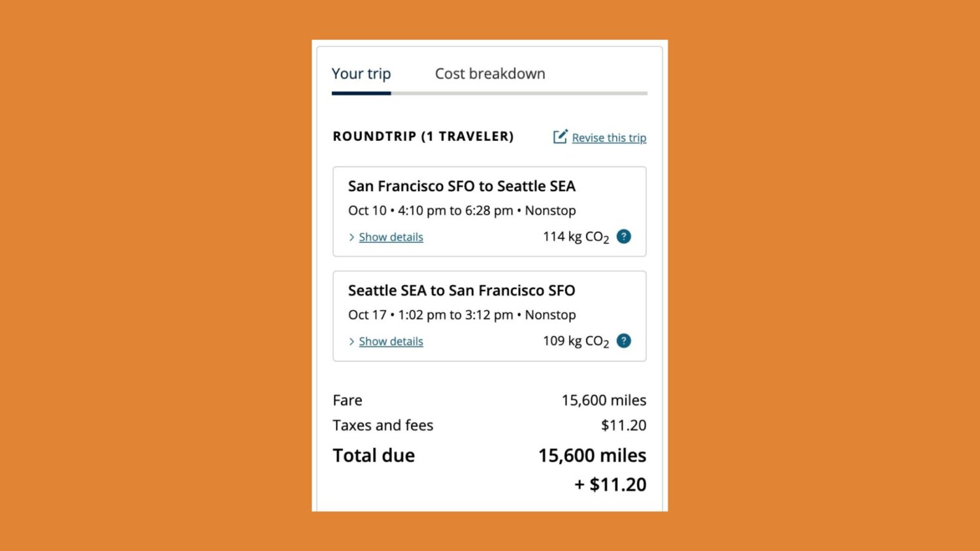Switch to the Cost breakdown tab
Screen dimensions: 980x551
[490, 74]
